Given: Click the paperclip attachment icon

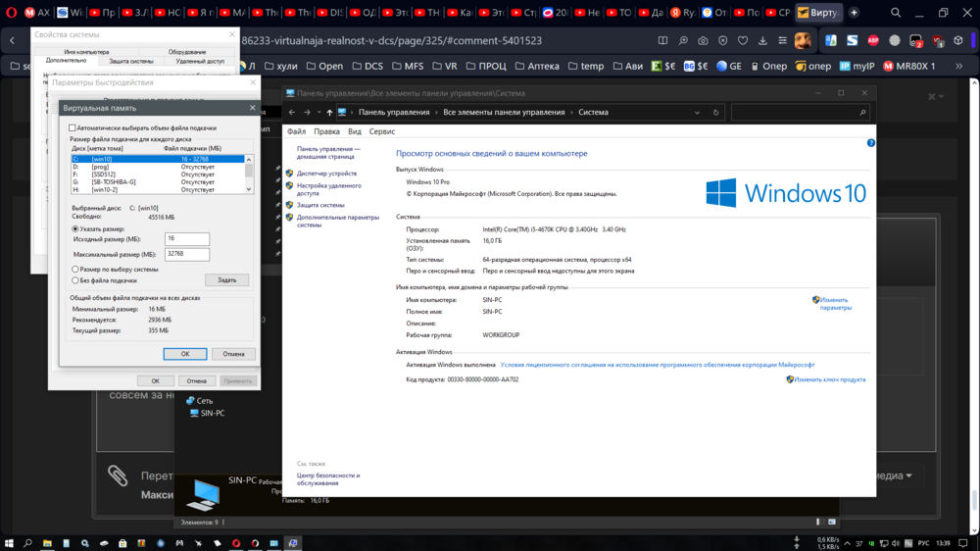Looking at the screenshot, I should [x=118, y=476].
